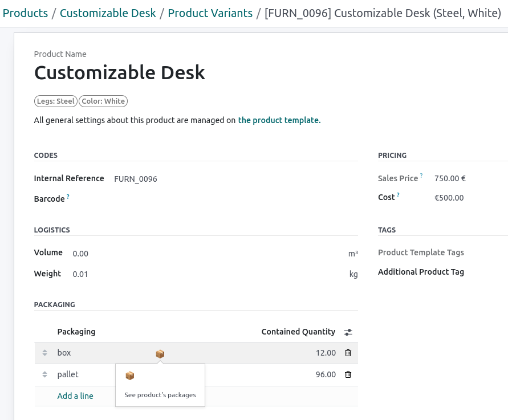Return to Product Variants breadcrumb
The width and height of the screenshot is (508, 420).
point(210,13)
